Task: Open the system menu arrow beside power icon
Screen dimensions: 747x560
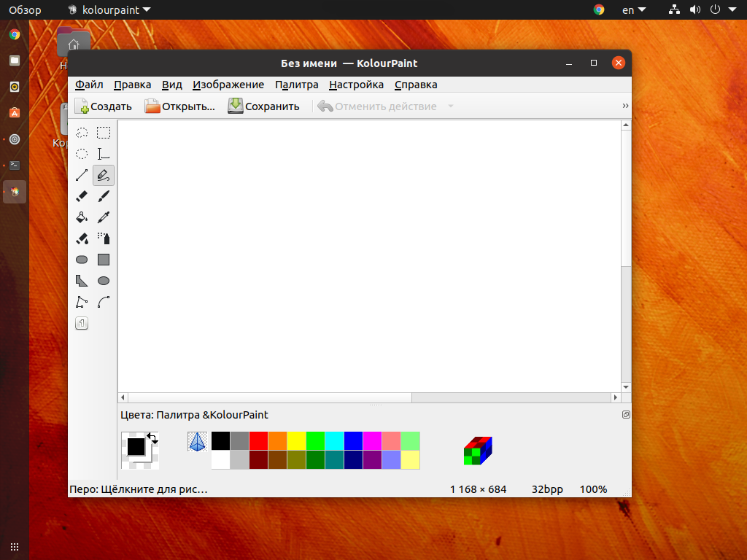Action: pyautogui.click(x=732, y=9)
